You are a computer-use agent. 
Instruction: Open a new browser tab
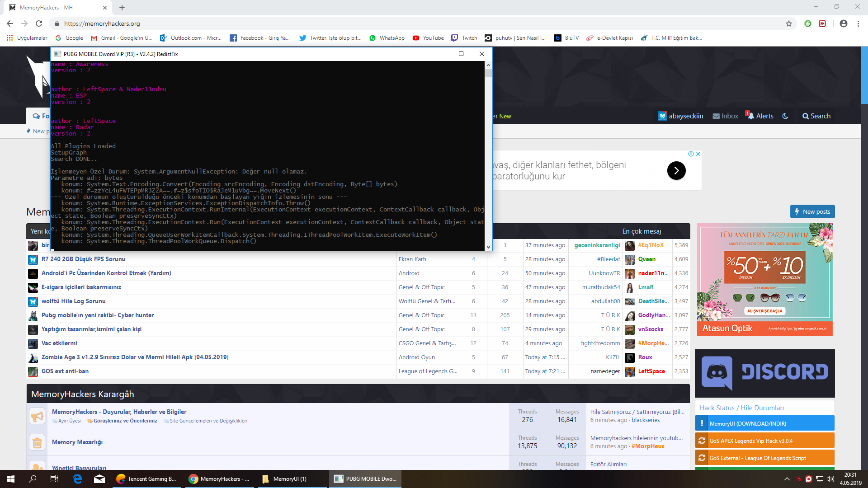(122, 8)
